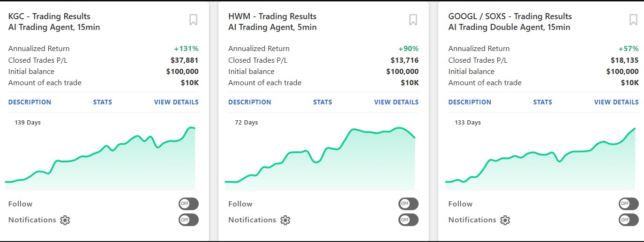Turn on Follow for HWM agent
Viewport: 644px width, 242px height.
click(408, 204)
